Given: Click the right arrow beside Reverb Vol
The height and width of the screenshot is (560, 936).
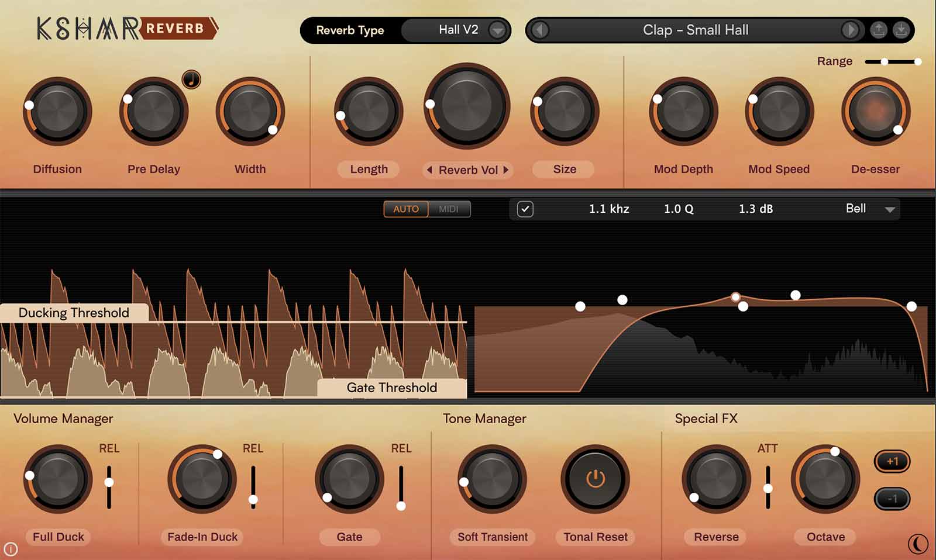Looking at the screenshot, I should (505, 170).
